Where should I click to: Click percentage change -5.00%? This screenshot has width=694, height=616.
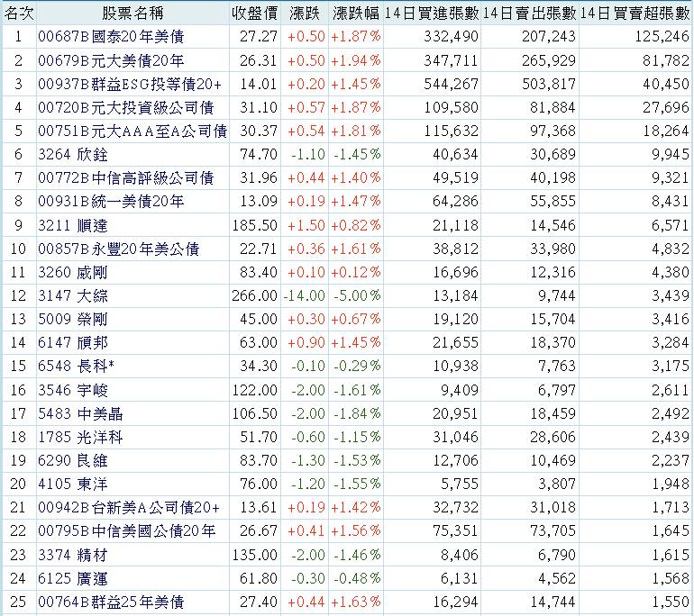357,295
